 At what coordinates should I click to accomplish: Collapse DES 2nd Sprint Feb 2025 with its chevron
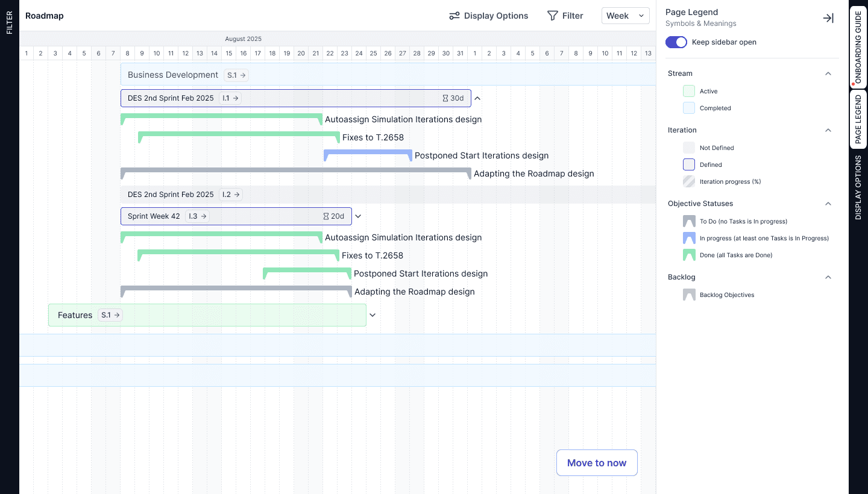click(477, 98)
